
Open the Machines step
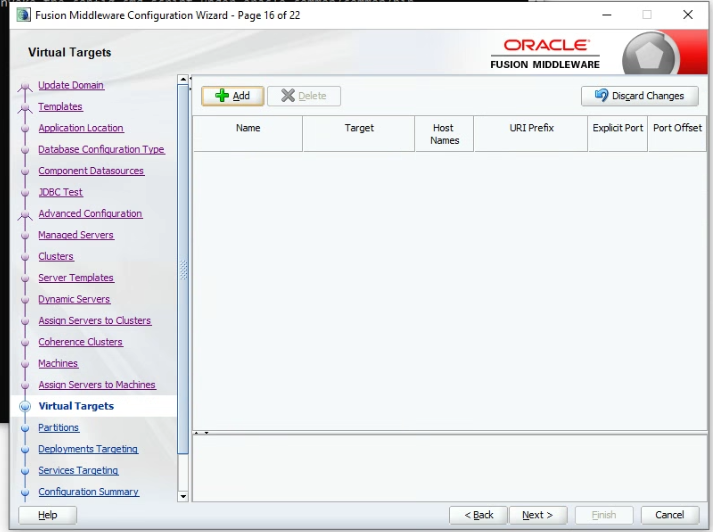58,363
